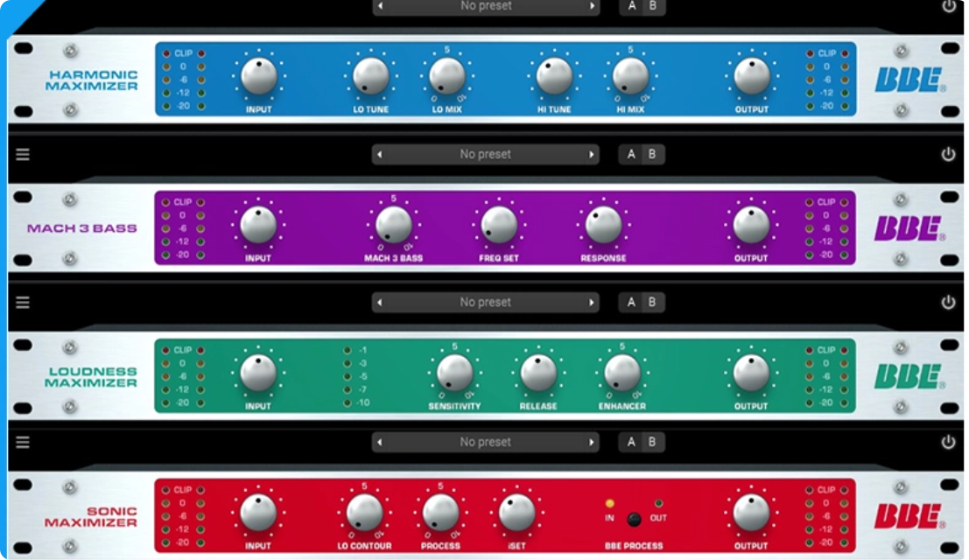Click the Sonic Maximizer OUTPUT knob
969x560 pixels.
point(751,513)
